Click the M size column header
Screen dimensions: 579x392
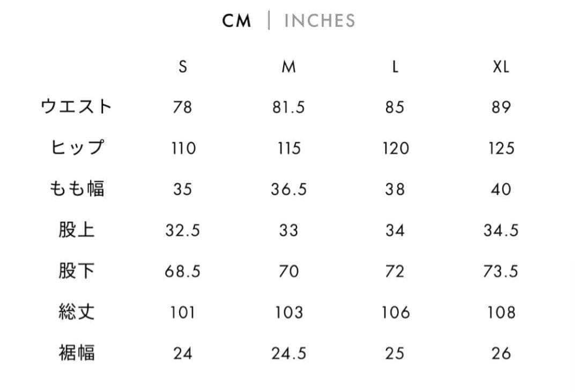point(288,67)
